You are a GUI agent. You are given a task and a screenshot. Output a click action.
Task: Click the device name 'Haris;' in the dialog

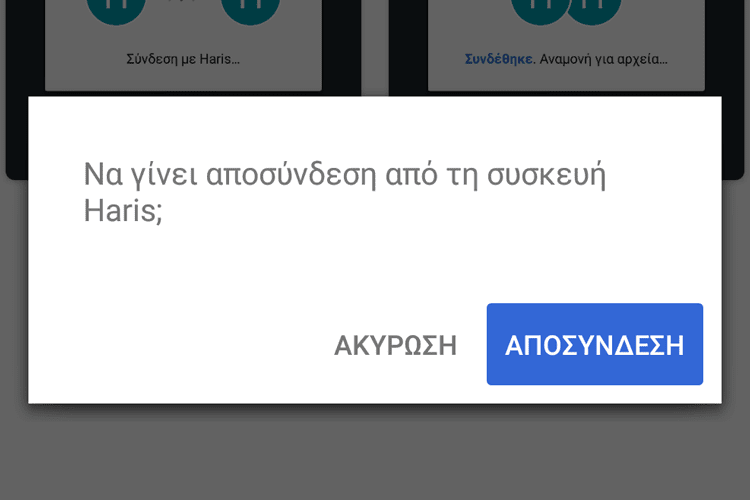point(123,211)
